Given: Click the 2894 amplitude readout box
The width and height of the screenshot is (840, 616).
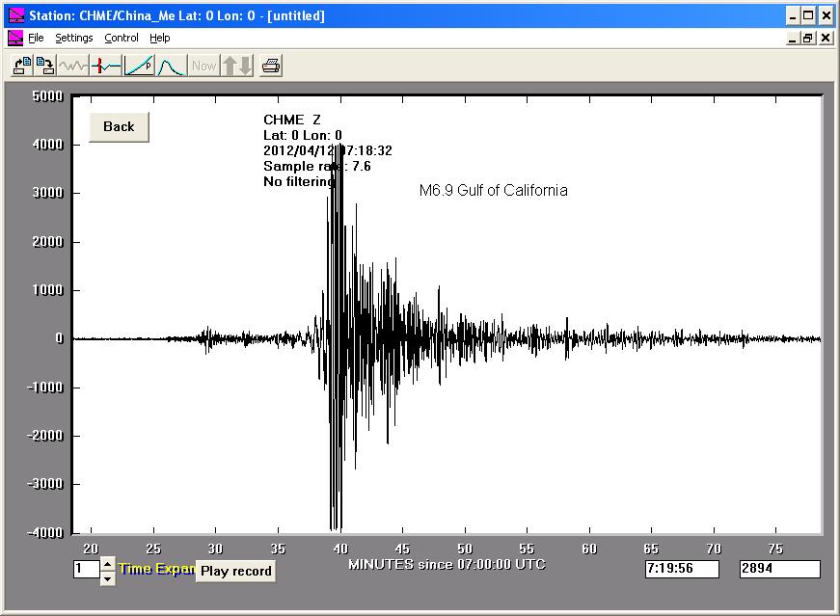Looking at the screenshot, I should coord(779,570).
